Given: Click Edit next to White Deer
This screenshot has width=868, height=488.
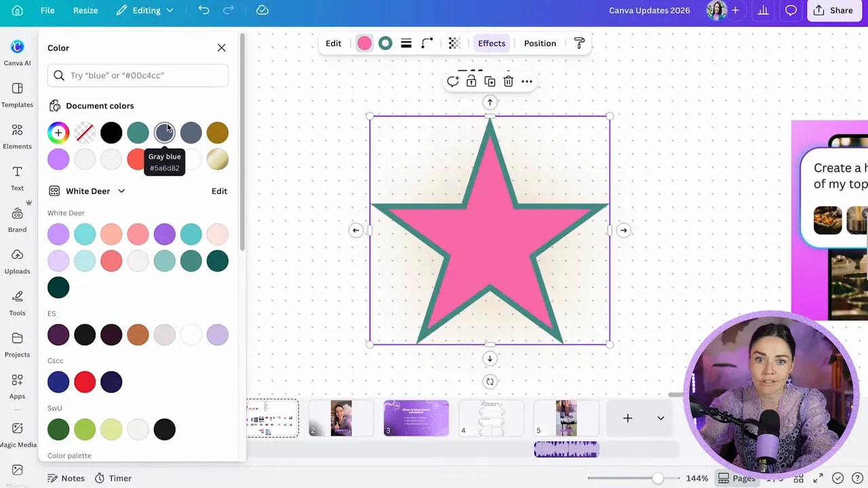Looking at the screenshot, I should click(219, 191).
